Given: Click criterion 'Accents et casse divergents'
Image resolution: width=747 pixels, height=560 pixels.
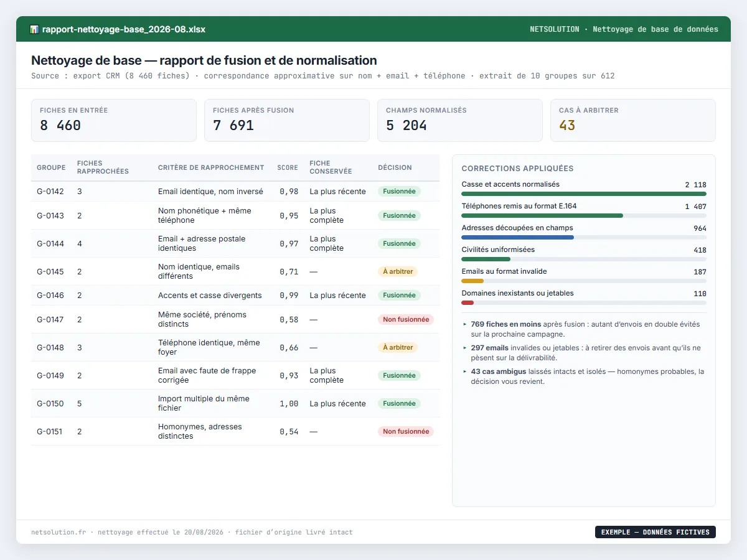Looking at the screenshot, I should 210,295.
